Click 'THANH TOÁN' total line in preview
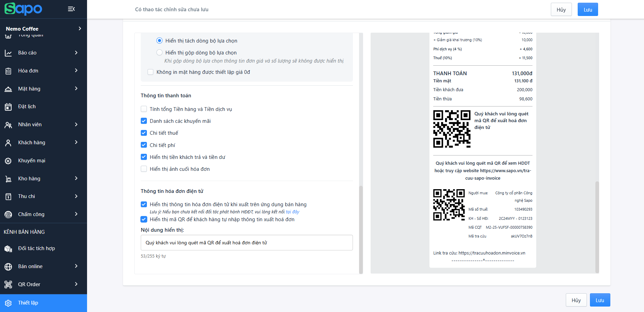Screen dimensions: 644x312 click(483, 73)
